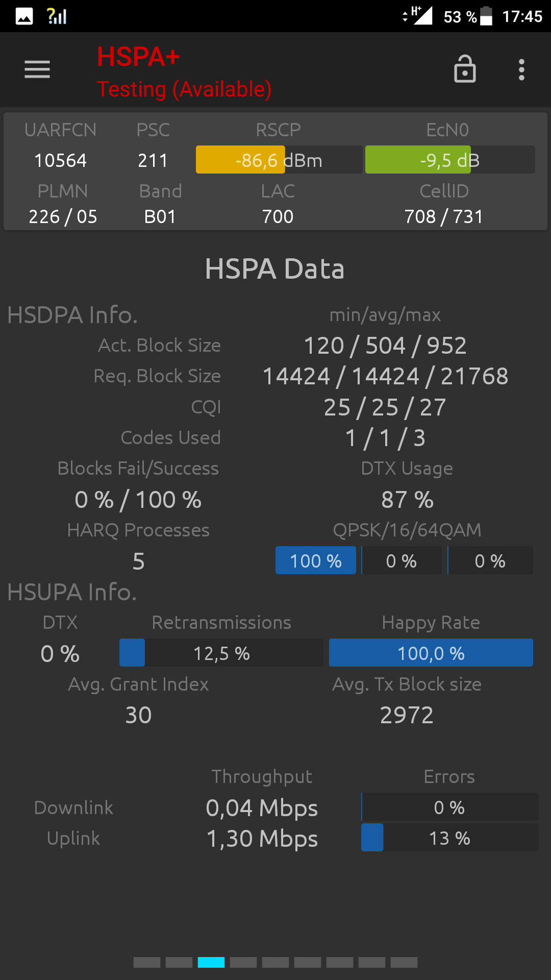Tap the unlocked padlock icon

465,69
